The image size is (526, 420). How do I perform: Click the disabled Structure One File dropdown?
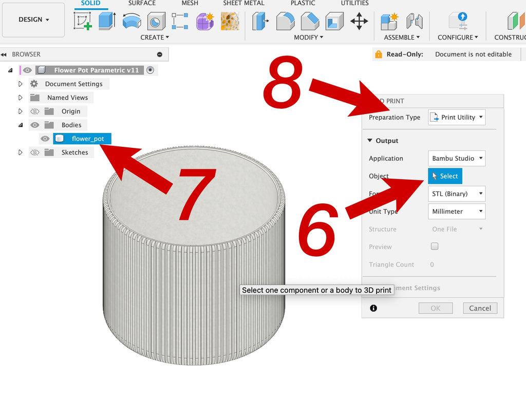(457, 230)
